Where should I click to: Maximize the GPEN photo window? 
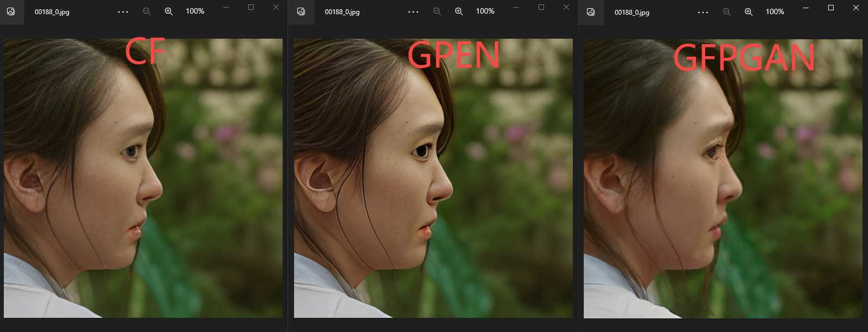point(541,7)
